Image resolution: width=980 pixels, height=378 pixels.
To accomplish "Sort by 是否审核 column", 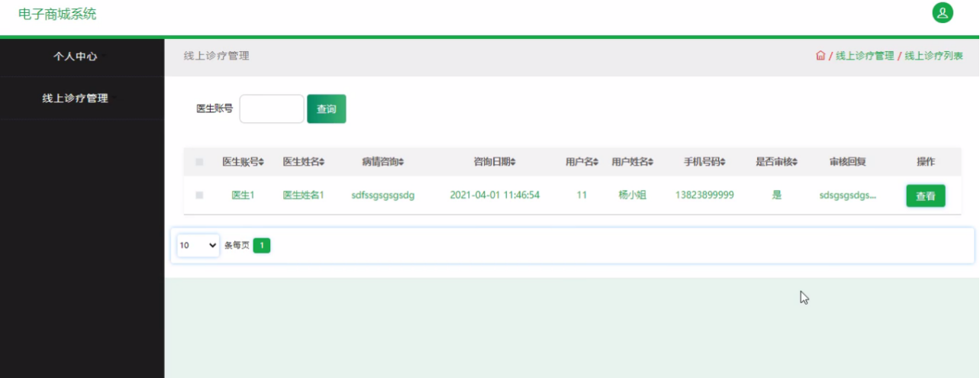I will (776, 162).
